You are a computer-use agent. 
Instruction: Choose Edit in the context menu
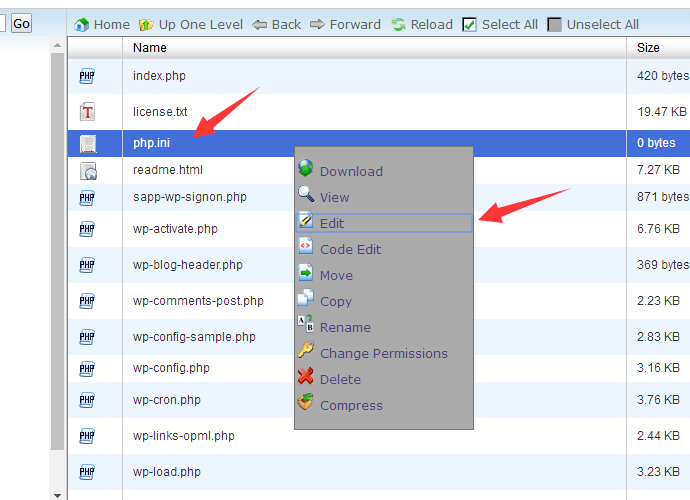(332, 223)
